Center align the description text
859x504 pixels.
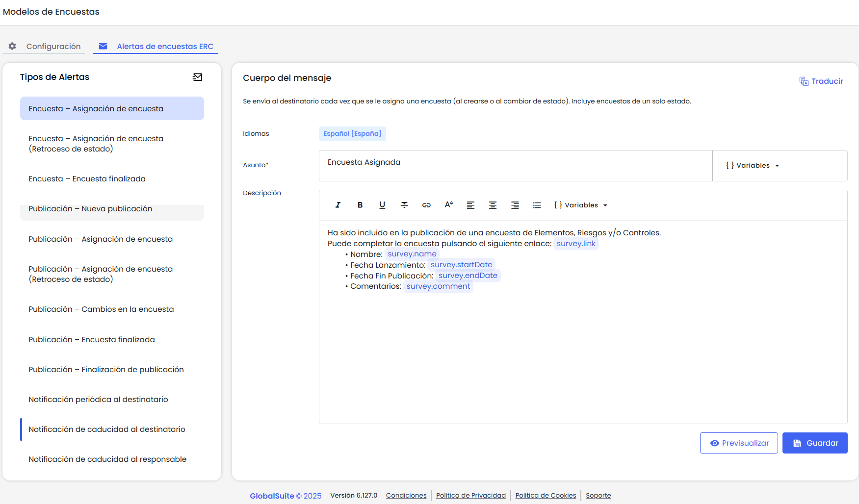pyautogui.click(x=493, y=205)
